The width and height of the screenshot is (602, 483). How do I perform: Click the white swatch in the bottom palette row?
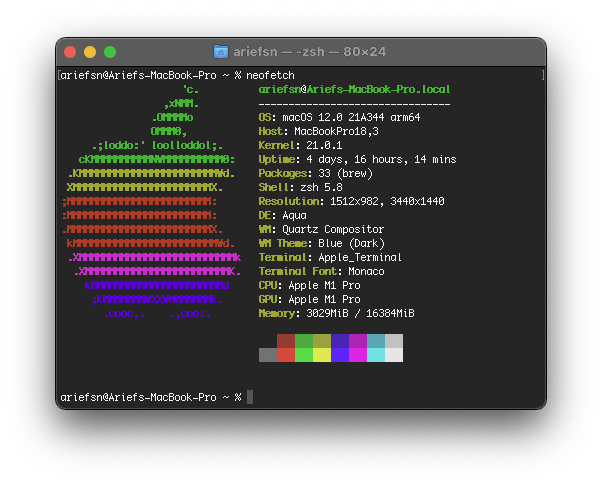click(x=394, y=355)
